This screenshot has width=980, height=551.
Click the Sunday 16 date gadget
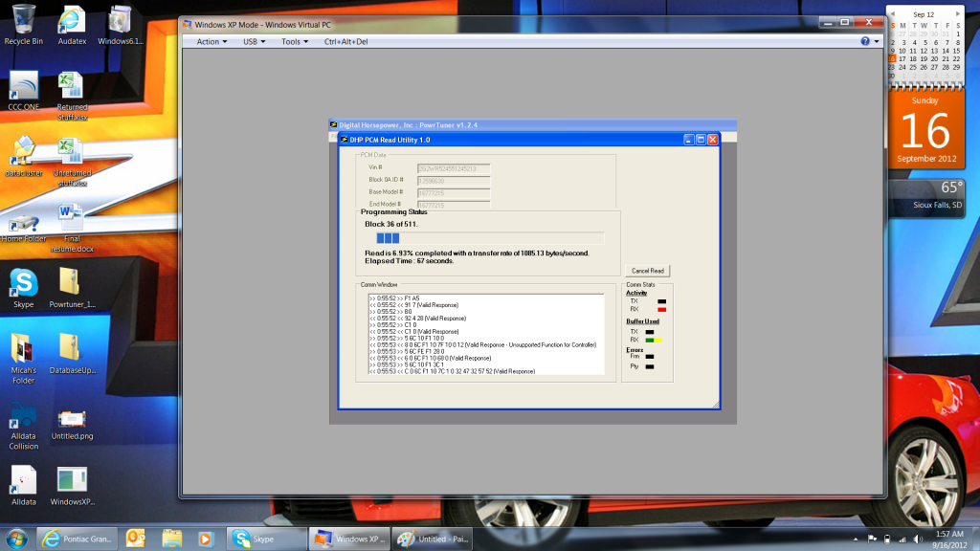pos(925,129)
